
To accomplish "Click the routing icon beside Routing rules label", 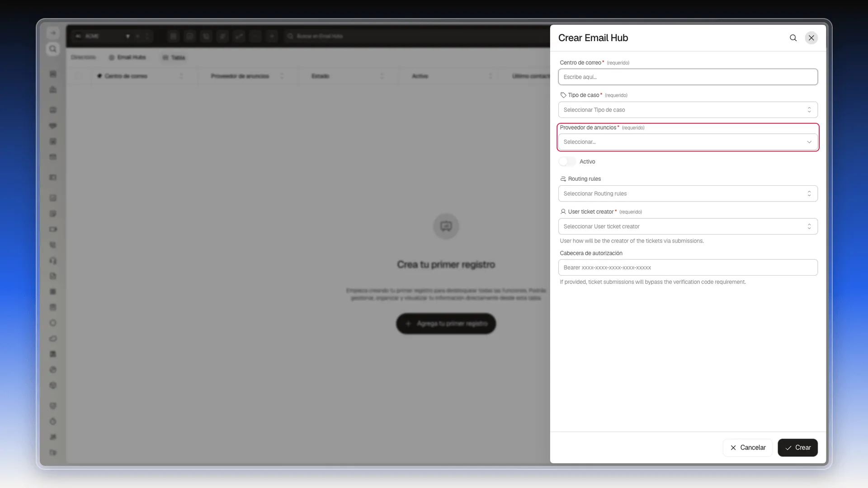I will (x=563, y=179).
